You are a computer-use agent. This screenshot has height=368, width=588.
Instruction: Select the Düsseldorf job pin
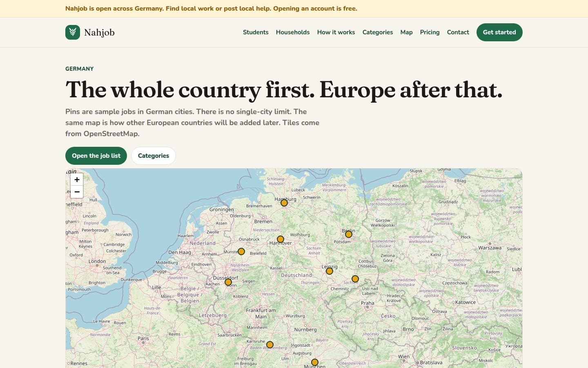pyautogui.click(x=228, y=282)
